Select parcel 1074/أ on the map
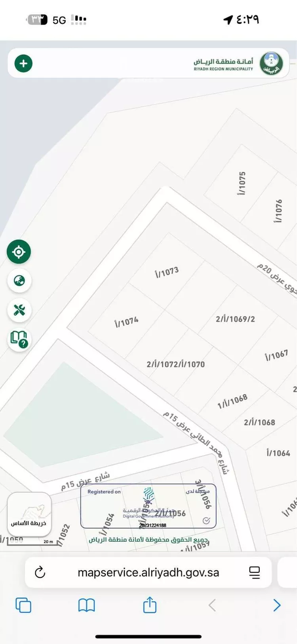This screenshot has height=644, width=297. (x=127, y=322)
